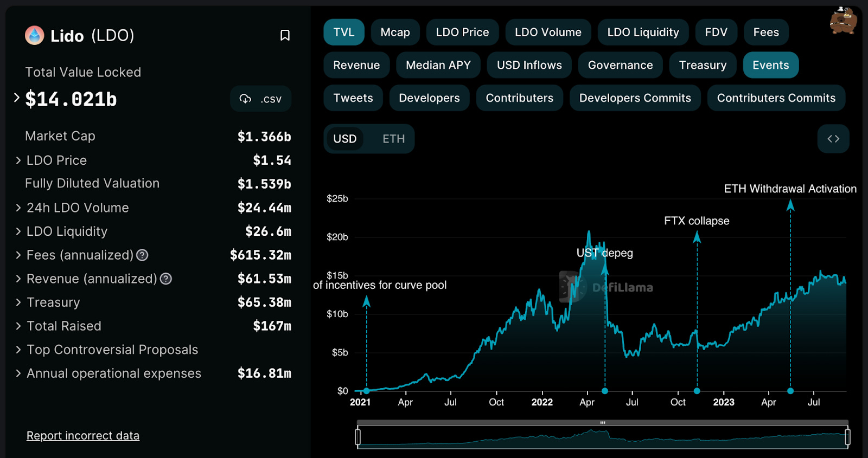Viewport: 868px width, 458px height.
Task: Click the left range slider handle
Action: pos(358,437)
